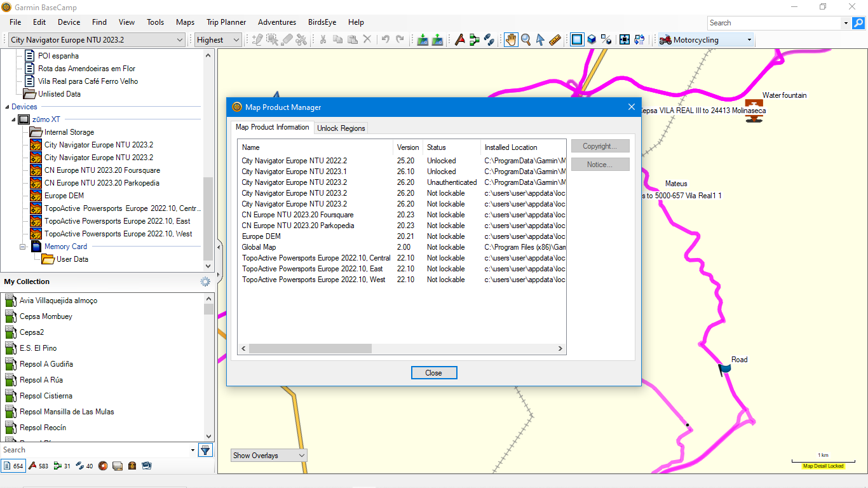Open the City Navigator map product dropdown
The image size is (868, 488).
97,39
